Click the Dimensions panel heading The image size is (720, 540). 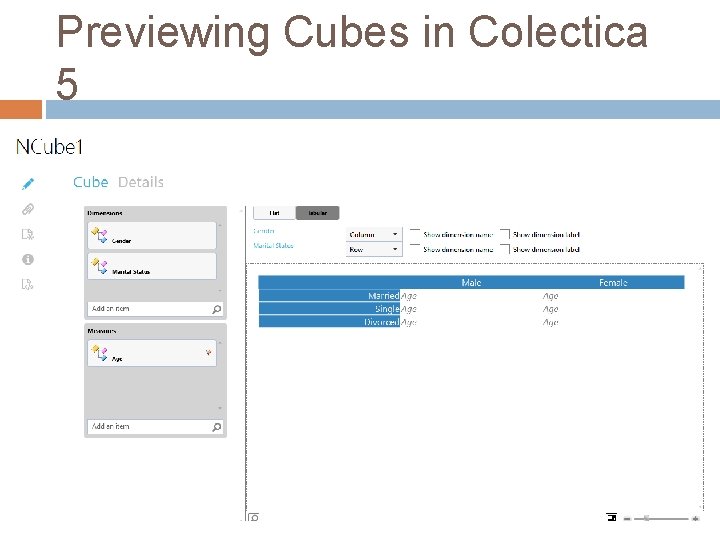tap(105, 213)
